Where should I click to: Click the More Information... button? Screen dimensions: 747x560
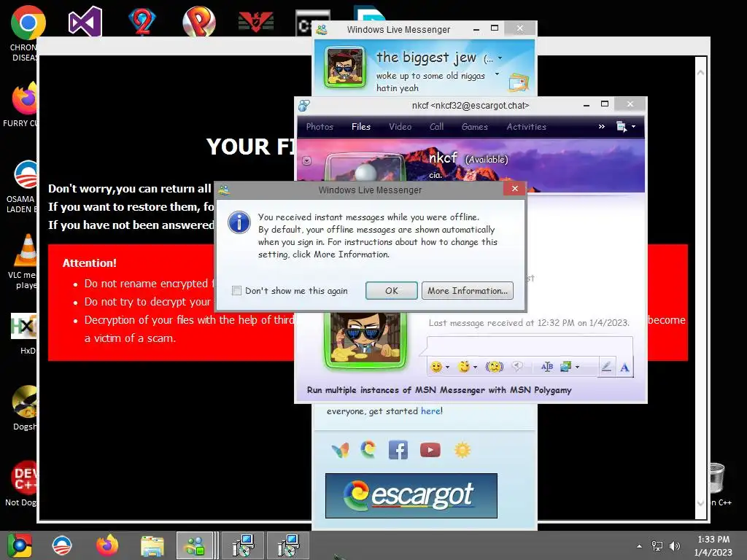tap(468, 290)
